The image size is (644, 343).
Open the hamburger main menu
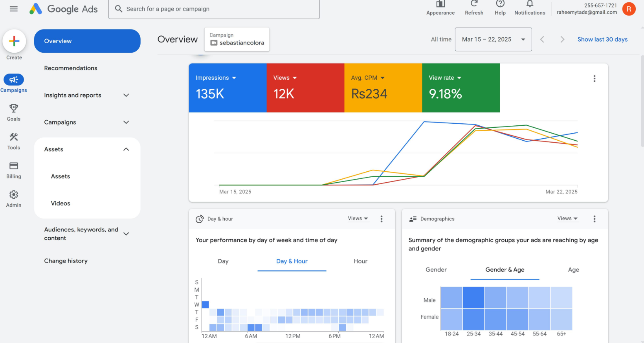coord(14,9)
